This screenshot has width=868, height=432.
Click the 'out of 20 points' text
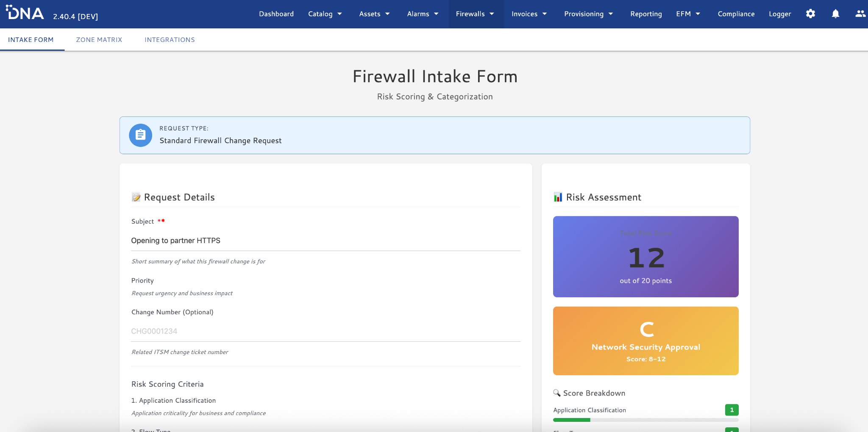(x=645, y=281)
